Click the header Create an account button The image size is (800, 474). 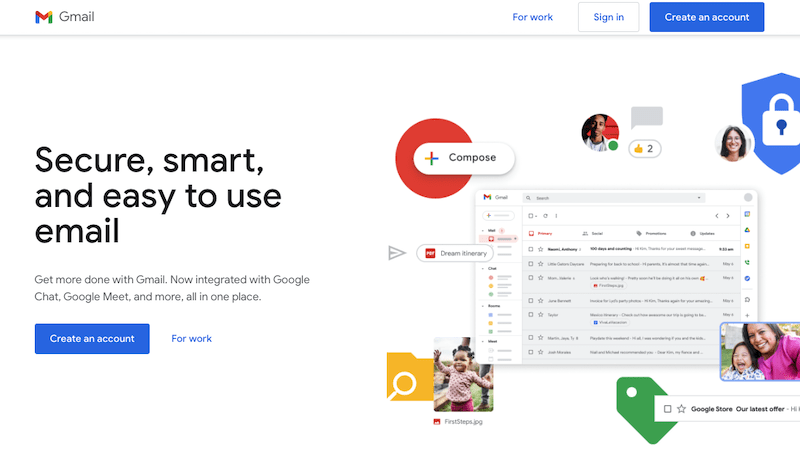[x=707, y=17]
